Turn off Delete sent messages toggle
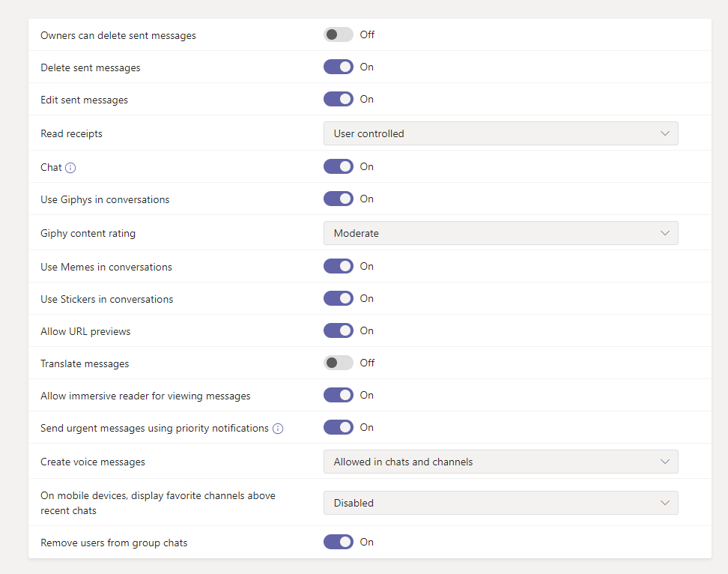 point(339,67)
